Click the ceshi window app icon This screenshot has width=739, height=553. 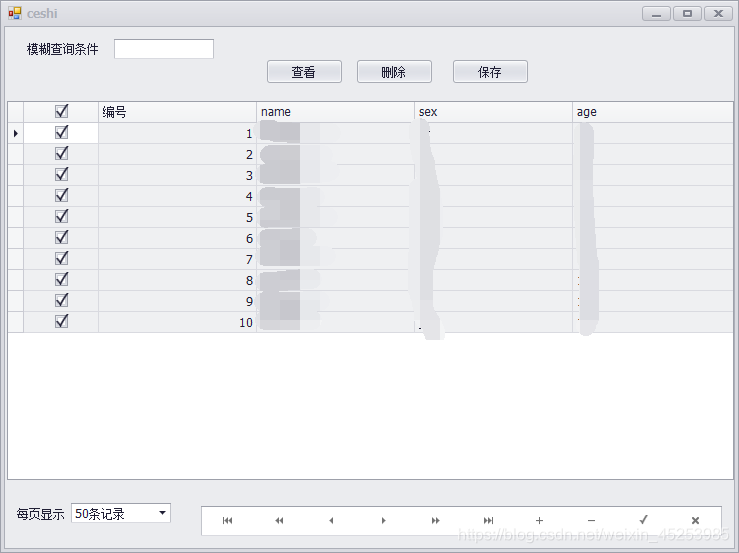point(15,13)
